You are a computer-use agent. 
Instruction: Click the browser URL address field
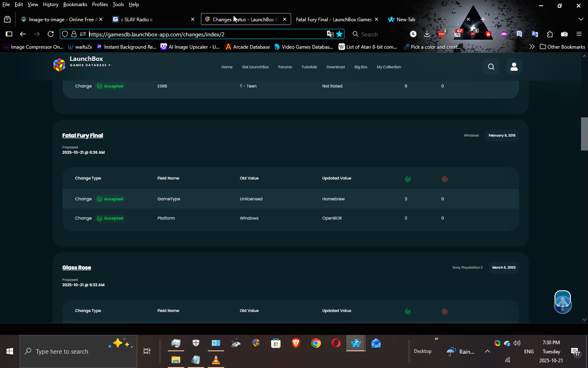coord(204,34)
